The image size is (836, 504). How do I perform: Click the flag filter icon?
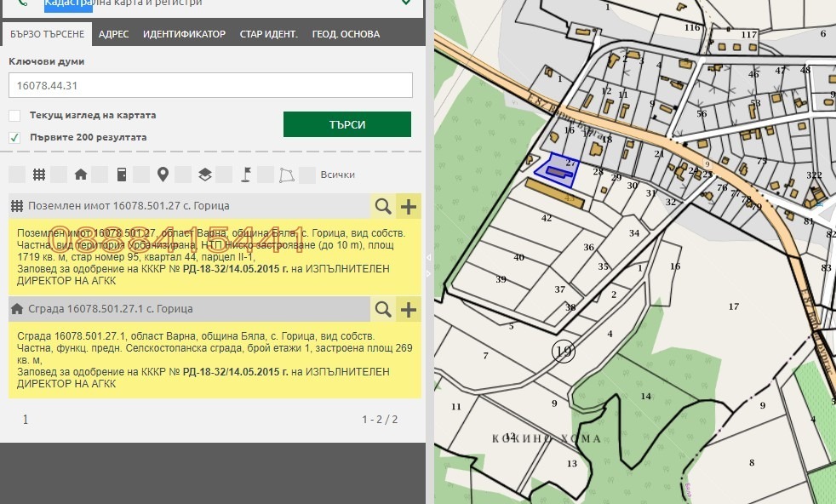click(245, 175)
